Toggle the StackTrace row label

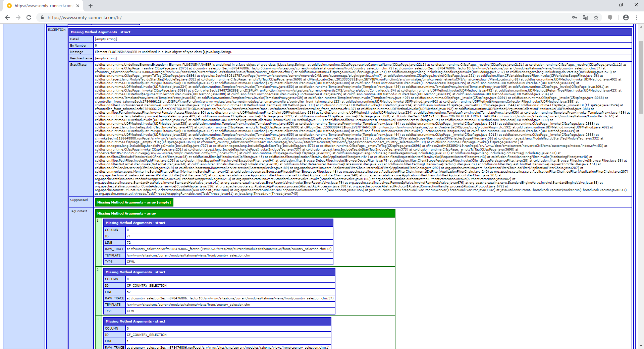coord(78,65)
